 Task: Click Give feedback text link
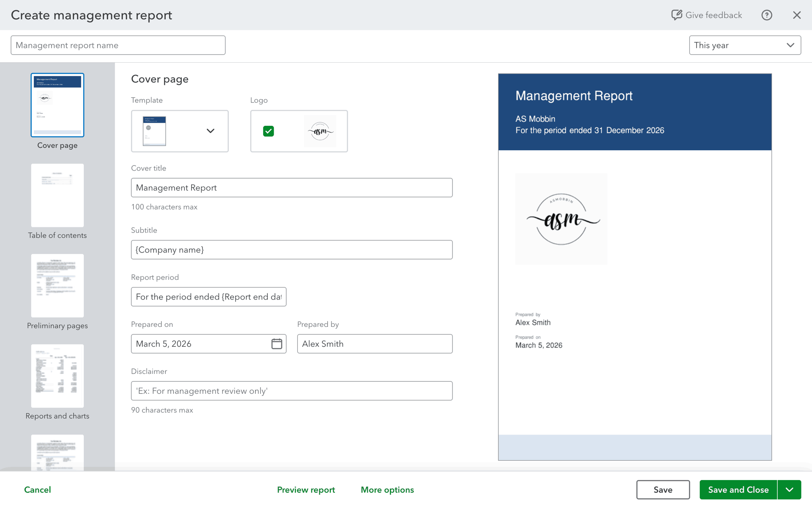(x=713, y=15)
